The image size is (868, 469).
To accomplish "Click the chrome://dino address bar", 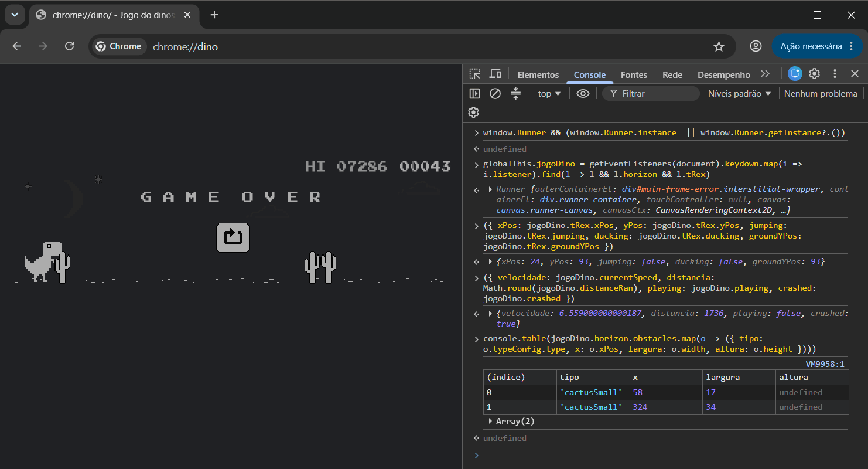I will [428, 46].
